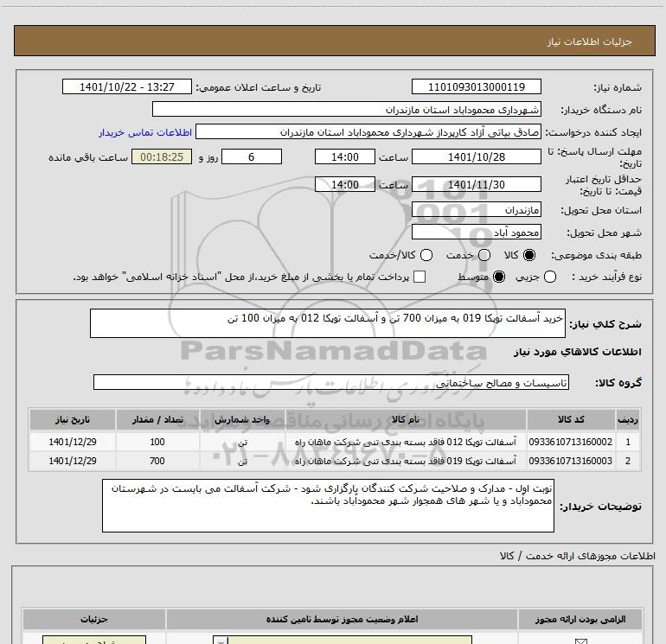Click the واحد شمارش column header
This screenshot has height=644, width=666.
click(x=242, y=420)
